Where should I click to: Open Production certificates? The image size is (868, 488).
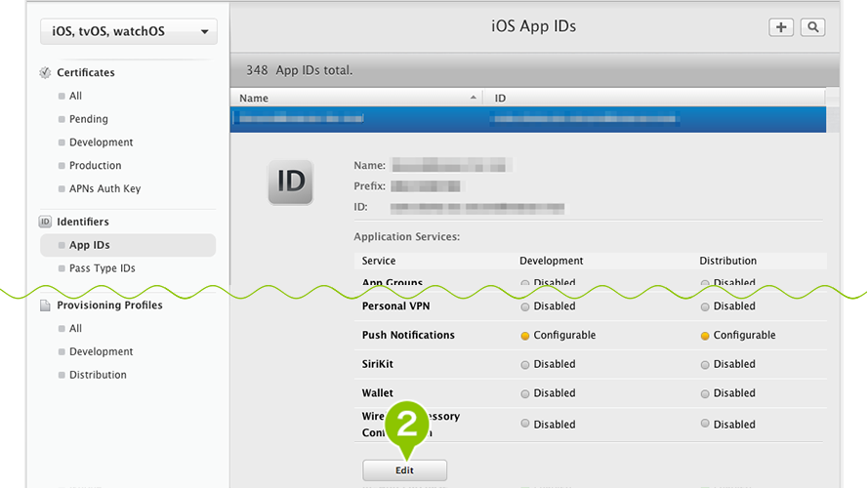click(x=96, y=166)
